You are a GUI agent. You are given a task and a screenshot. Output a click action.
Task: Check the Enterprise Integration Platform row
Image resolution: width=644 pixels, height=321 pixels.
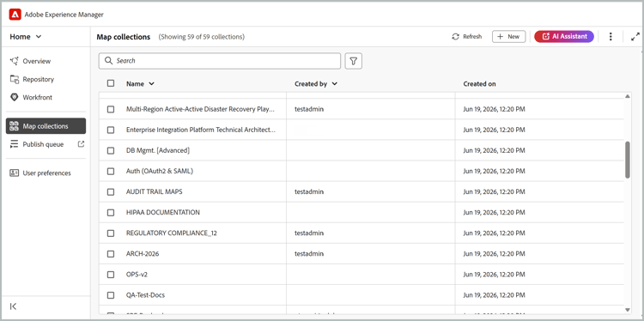111,130
